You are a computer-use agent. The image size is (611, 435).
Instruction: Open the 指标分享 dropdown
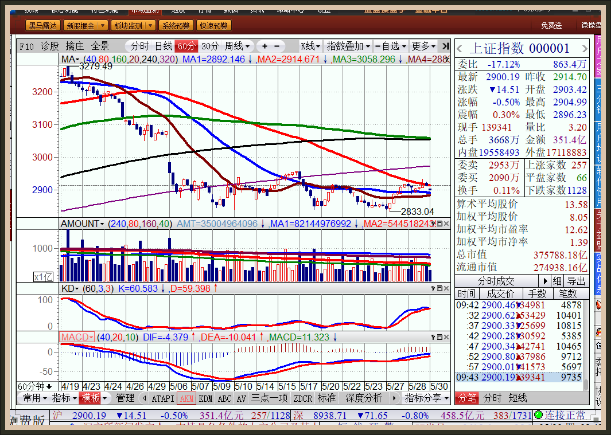[427, 398]
